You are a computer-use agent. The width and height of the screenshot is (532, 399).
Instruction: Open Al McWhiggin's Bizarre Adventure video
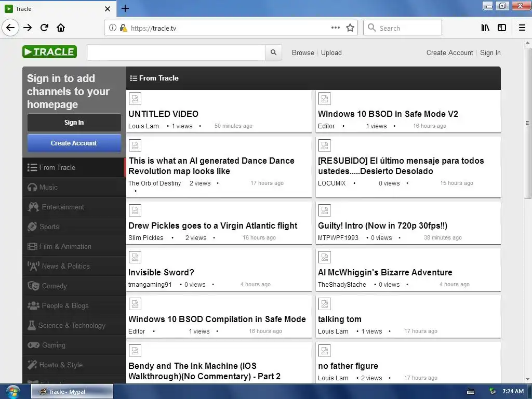[x=385, y=272]
